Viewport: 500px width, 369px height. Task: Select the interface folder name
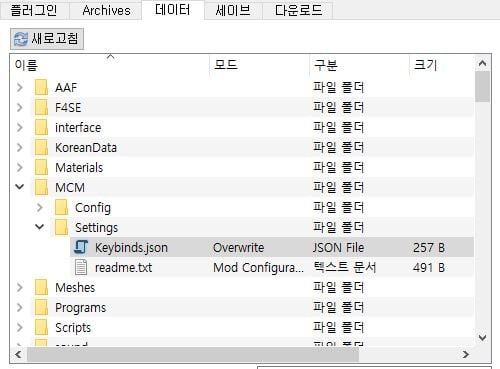pyautogui.click(x=78, y=128)
